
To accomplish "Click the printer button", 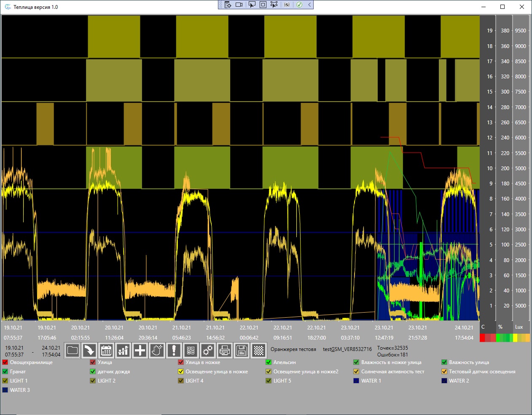I will coord(225,350).
